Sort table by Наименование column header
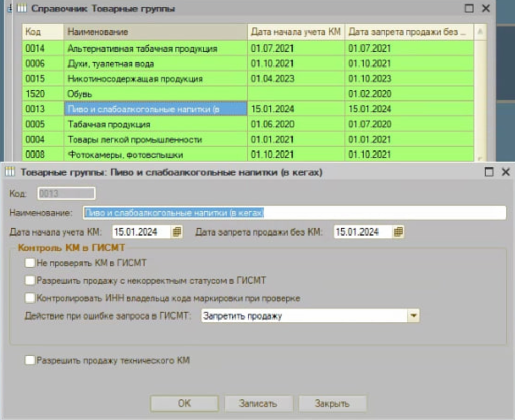The image size is (515, 420). pyautogui.click(x=154, y=32)
